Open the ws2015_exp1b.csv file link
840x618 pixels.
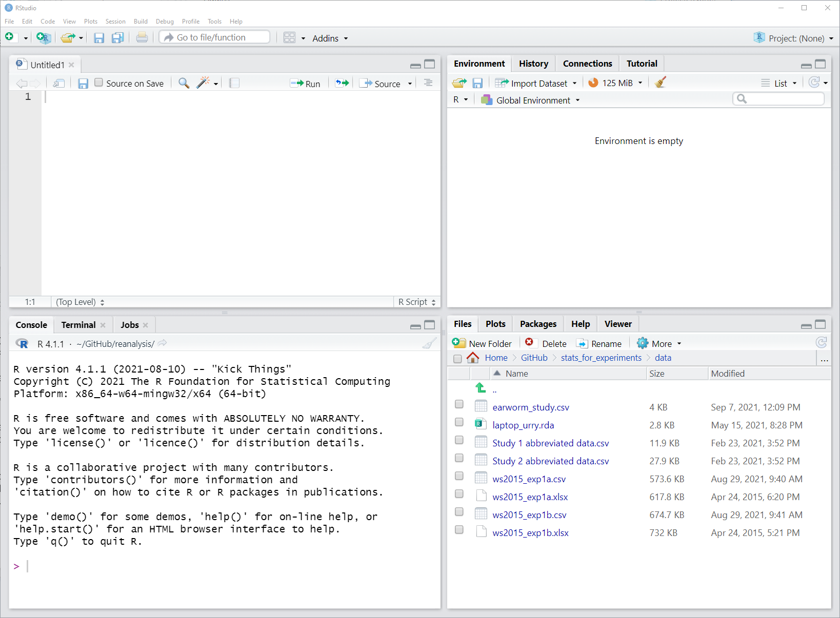(x=529, y=515)
